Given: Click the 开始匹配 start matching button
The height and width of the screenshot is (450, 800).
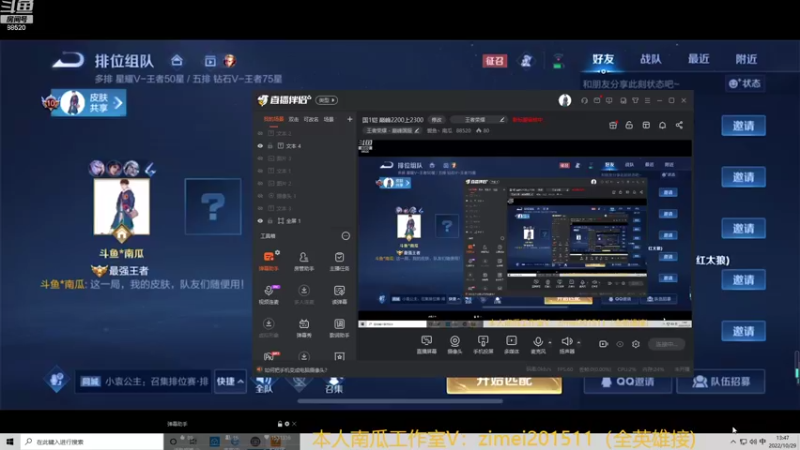Looking at the screenshot, I should click(x=504, y=384).
